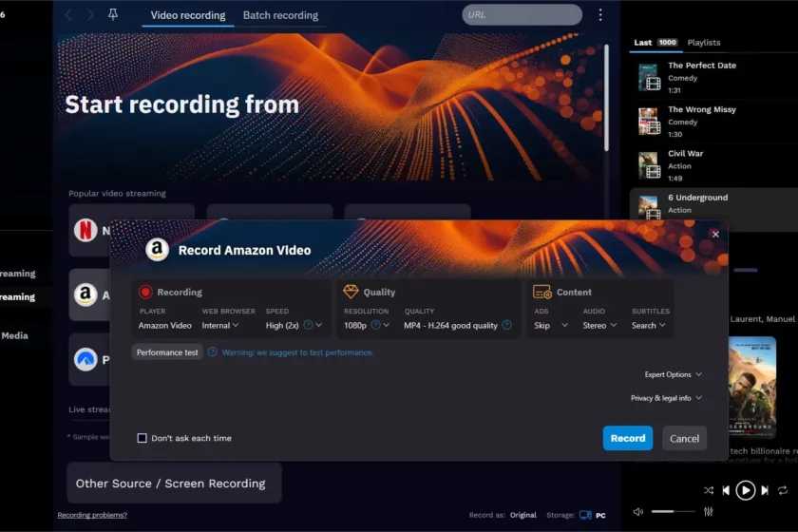
Task: Expand Privacy & legal info
Action: (666, 398)
